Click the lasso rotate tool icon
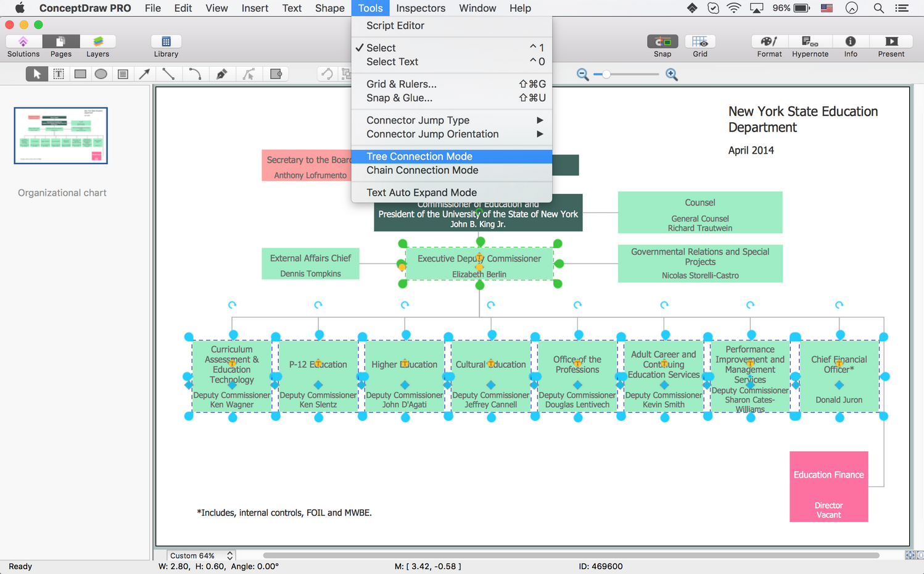 [x=328, y=74]
